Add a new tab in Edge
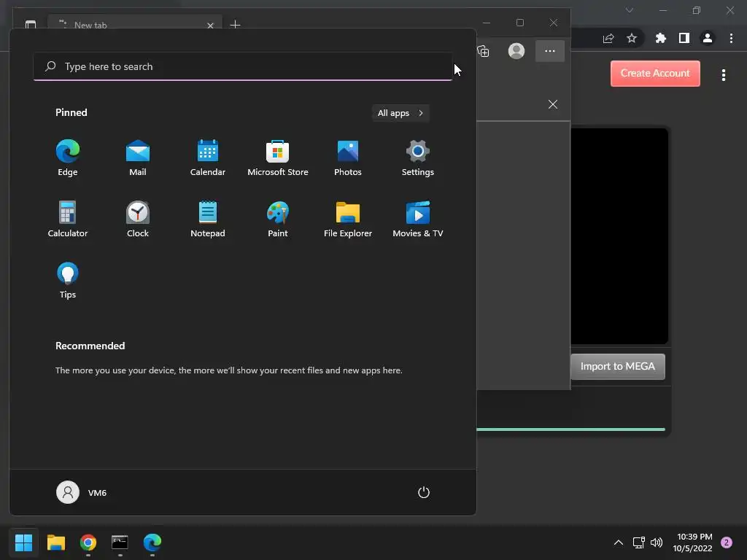Image resolution: width=747 pixels, height=560 pixels. tap(235, 24)
